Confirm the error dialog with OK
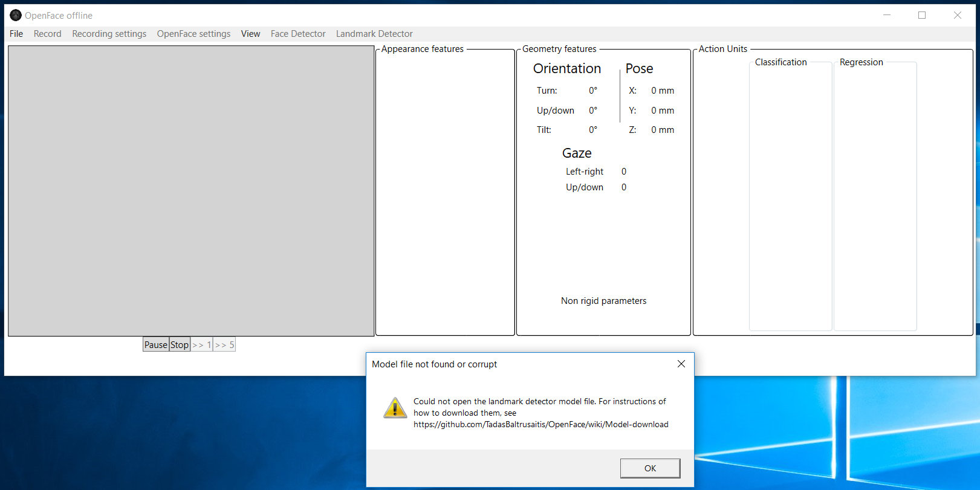 point(650,468)
